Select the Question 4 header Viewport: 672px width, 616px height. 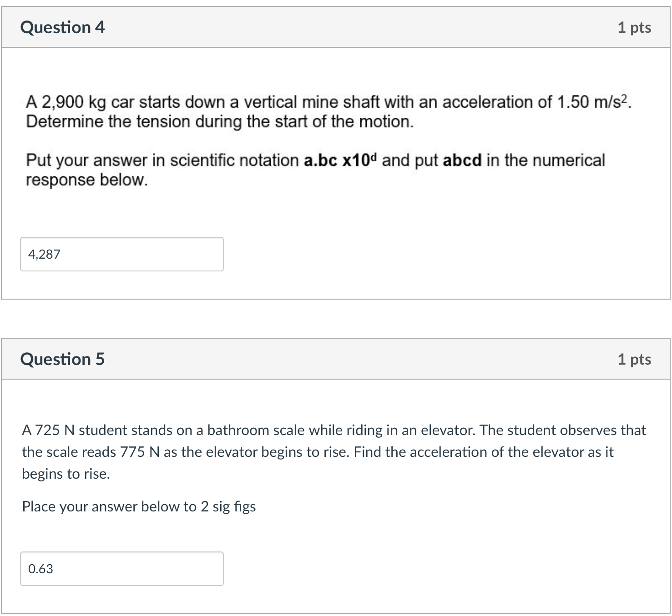point(63,27)
